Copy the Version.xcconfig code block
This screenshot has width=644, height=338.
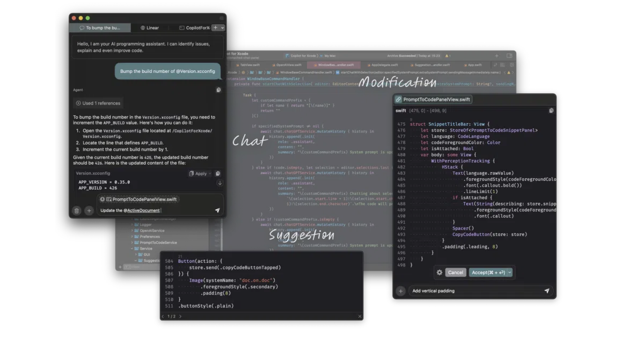pyautogui.click(x=218, y=174)
